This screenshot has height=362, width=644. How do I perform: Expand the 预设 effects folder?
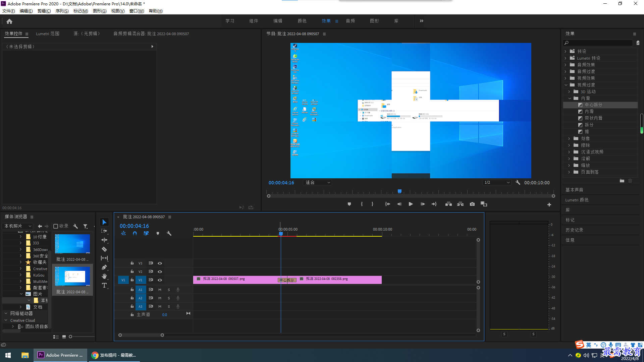coord(566,51)
